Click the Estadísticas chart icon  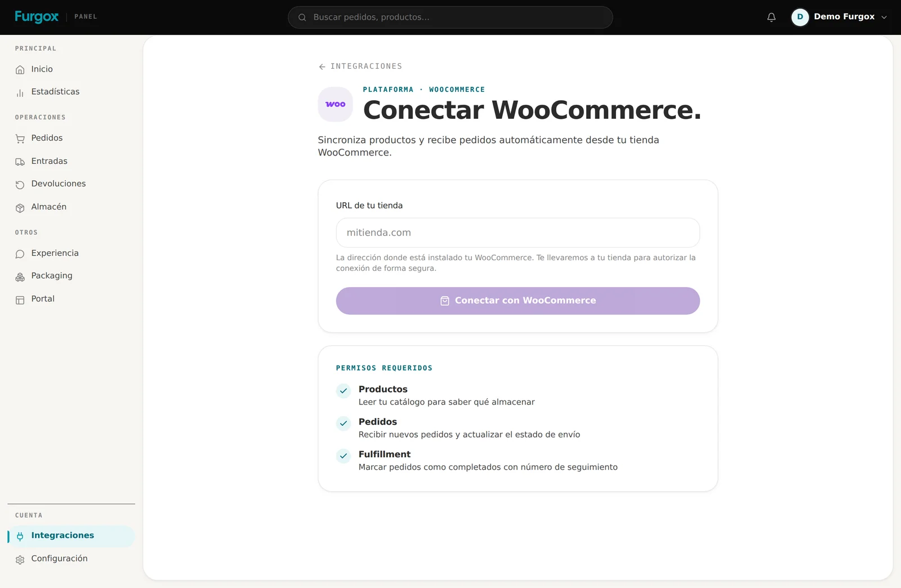20,93
